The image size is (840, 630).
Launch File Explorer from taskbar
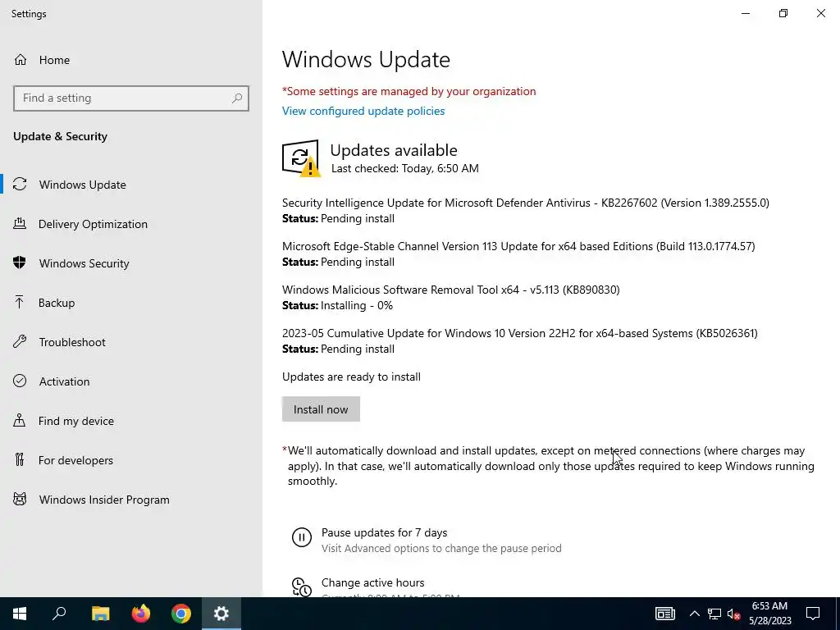click(x=100, y=614)
